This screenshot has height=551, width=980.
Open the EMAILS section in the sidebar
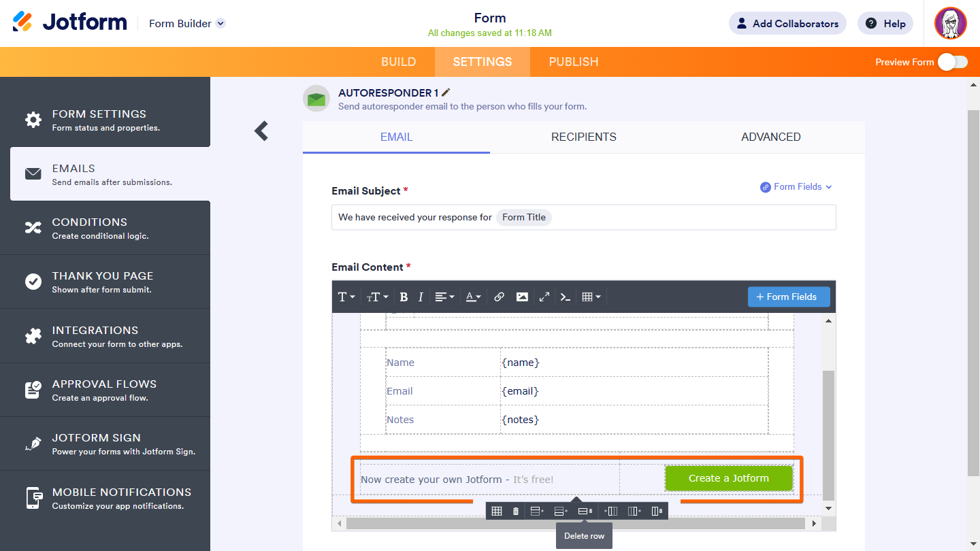(x=110, y=173)
